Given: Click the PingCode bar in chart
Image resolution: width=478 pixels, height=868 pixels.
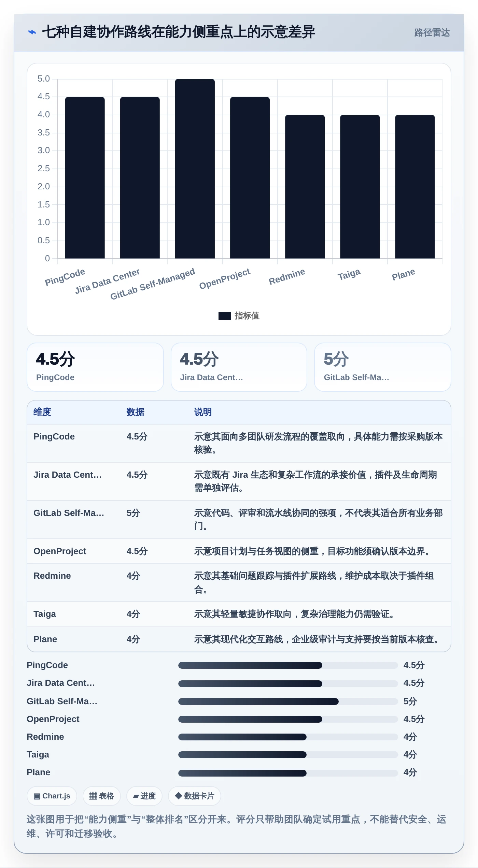Looking at the screenshot, I should (85, 178).
